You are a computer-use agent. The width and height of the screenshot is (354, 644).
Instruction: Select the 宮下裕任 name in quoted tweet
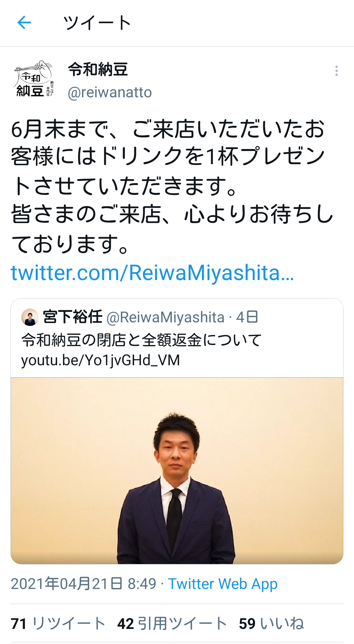[73, 317]
